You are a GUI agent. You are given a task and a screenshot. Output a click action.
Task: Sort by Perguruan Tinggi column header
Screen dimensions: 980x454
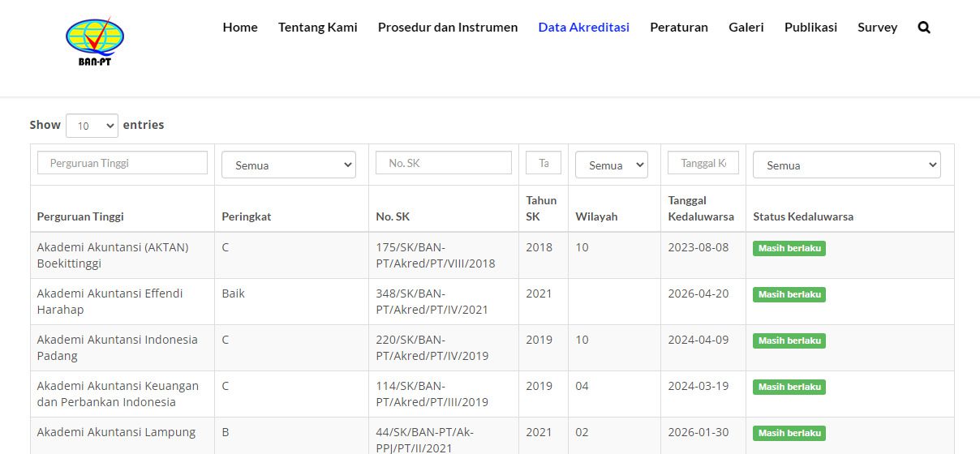coord(80,216)
